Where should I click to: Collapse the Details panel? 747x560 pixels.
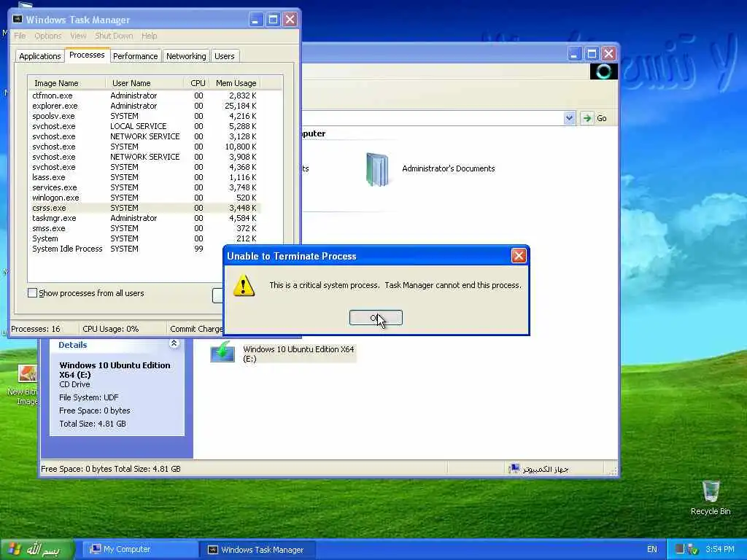(174, 344)
